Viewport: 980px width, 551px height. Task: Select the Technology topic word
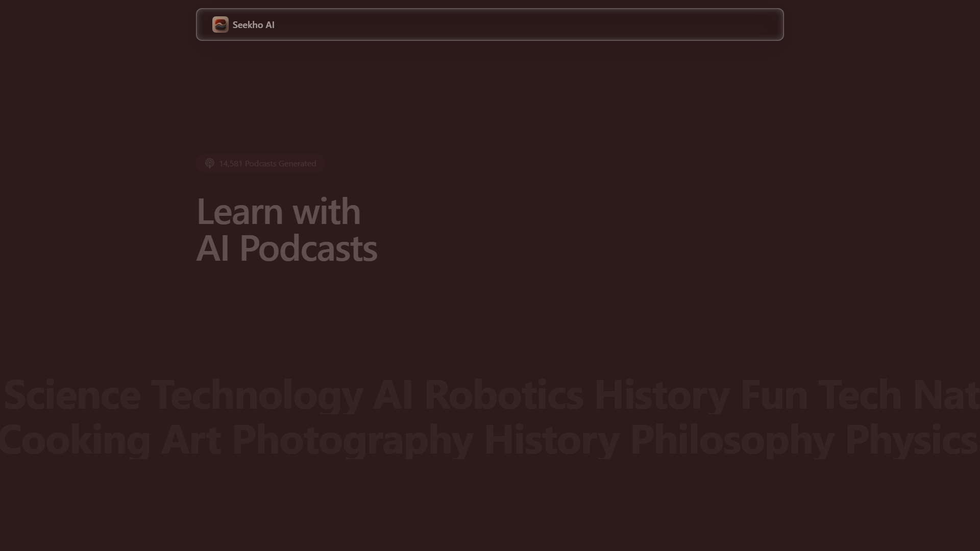(257, 395)
